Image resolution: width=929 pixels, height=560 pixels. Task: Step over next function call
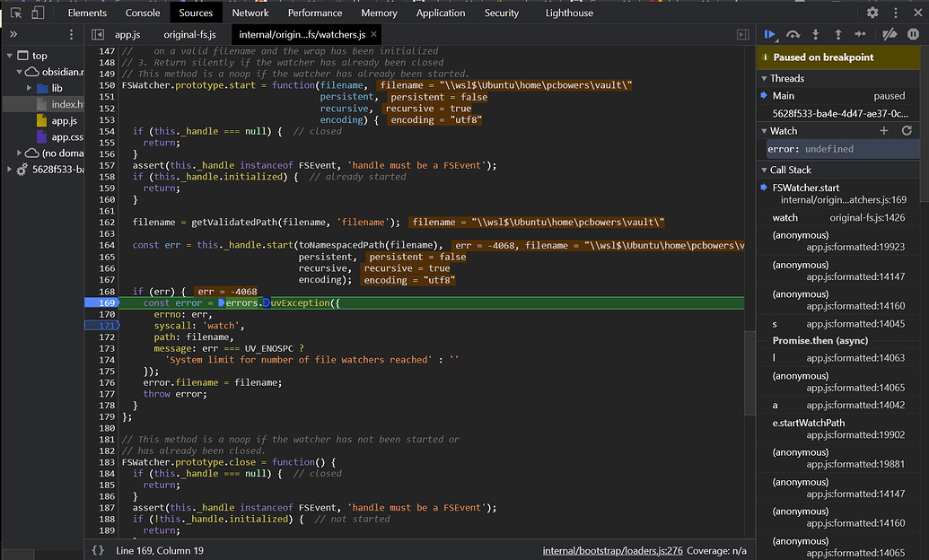coord(793,34)
